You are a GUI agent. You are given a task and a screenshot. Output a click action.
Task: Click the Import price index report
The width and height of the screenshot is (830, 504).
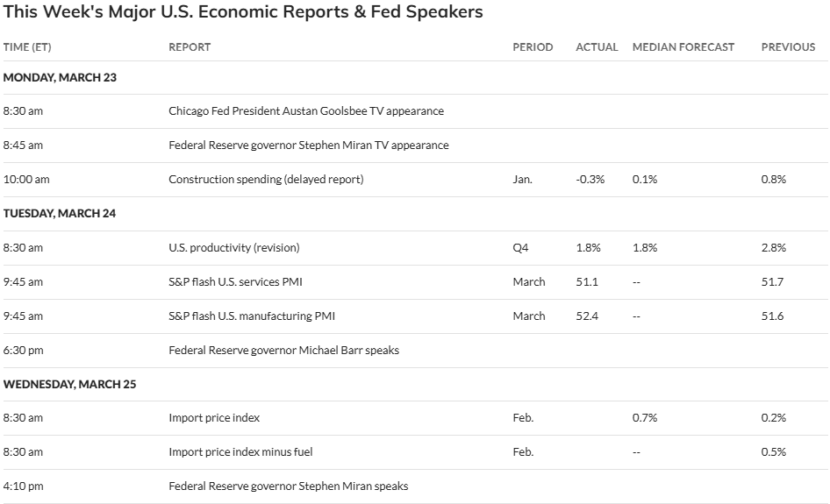[214, 418]
